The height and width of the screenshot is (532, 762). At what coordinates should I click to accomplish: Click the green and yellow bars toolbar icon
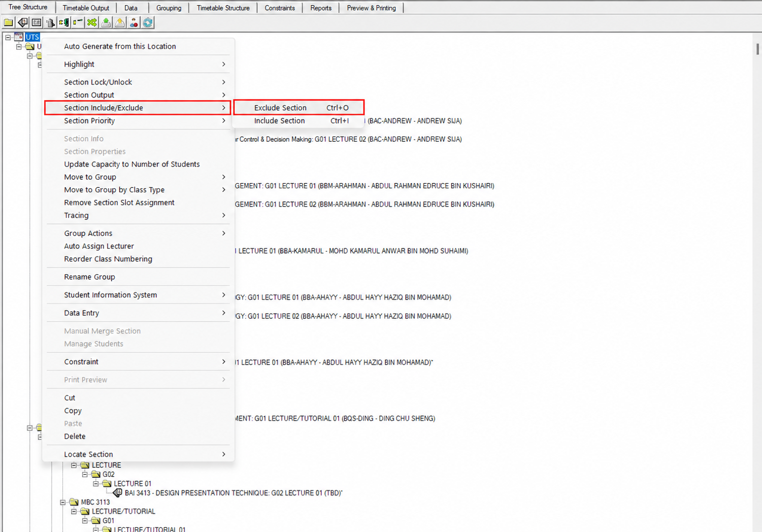coord(64,22)
